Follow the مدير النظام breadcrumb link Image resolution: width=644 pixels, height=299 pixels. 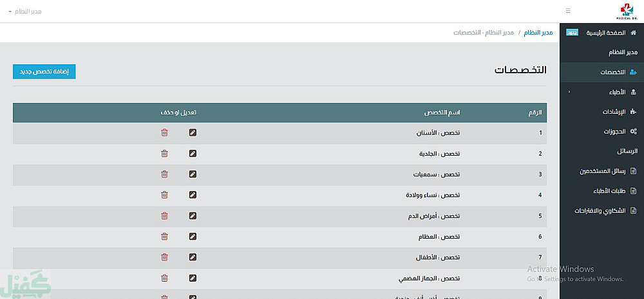coord(538,32)
